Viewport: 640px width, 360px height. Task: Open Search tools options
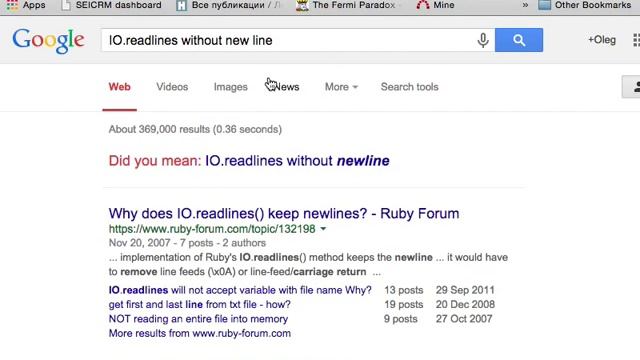pyautogui.click(x=409, y=87)
